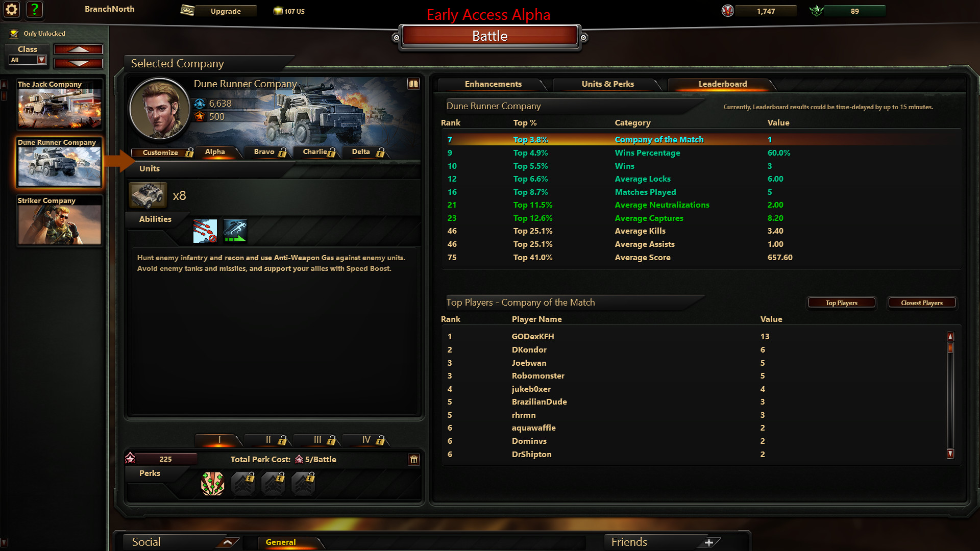The height and width of the screenshot is (551, 980).
Task: Select the Speed Boost ability icon
Action: pos(235,231)
